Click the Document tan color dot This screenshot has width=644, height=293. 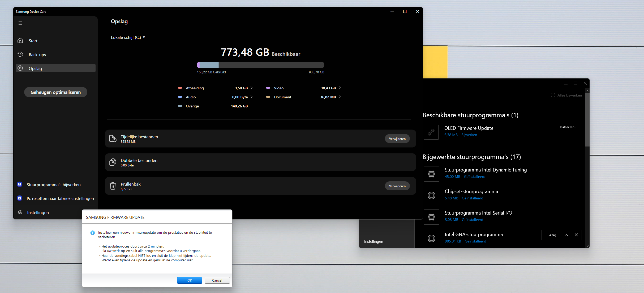click(x=268, y=97)
